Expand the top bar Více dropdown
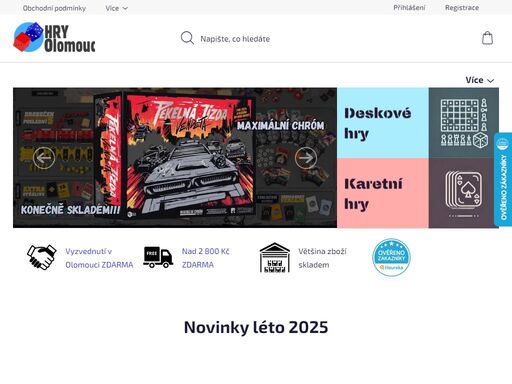 (x=116, y=8)
